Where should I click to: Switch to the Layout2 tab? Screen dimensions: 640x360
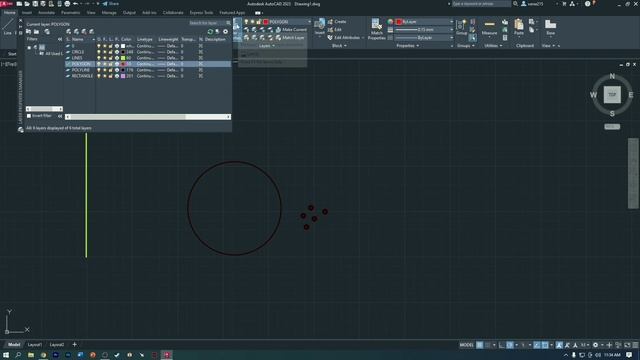pyautogui.click(x=57, y=344)
